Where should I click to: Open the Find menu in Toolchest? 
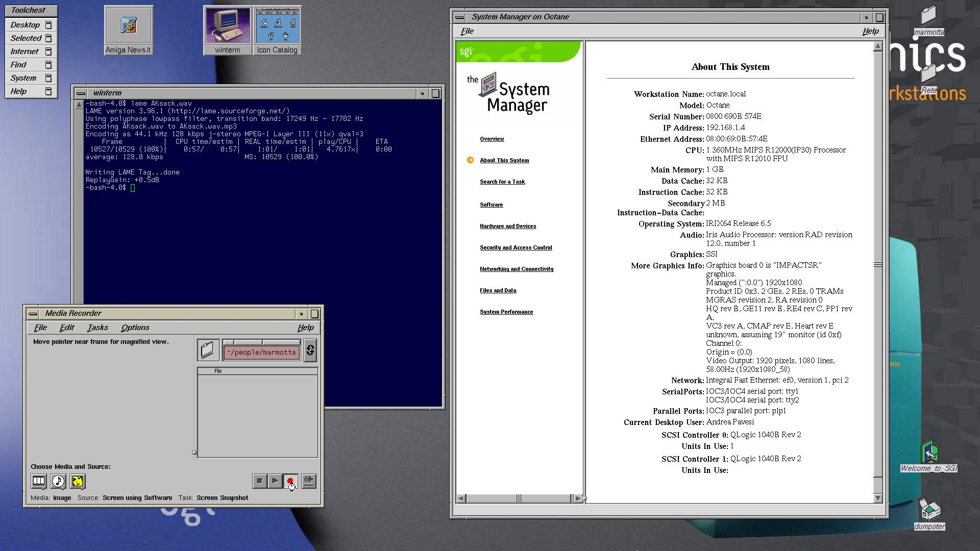pyautogui.click(x=31, y=65)
